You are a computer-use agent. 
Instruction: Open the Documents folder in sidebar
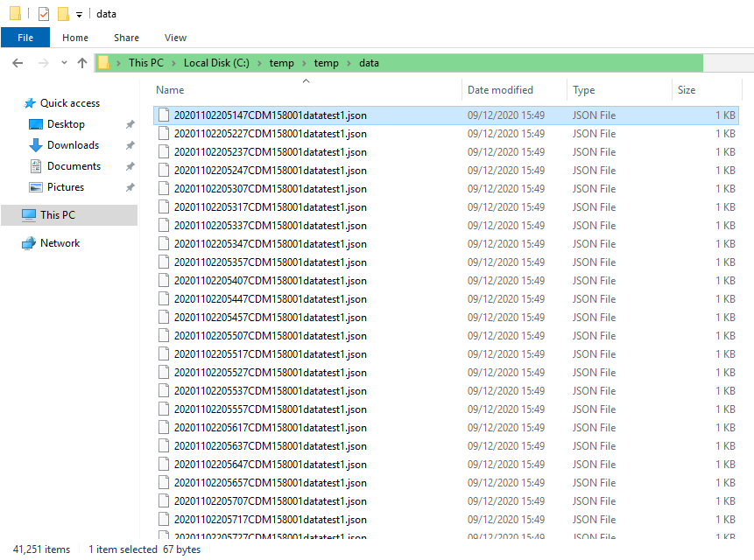pos(74,166)
